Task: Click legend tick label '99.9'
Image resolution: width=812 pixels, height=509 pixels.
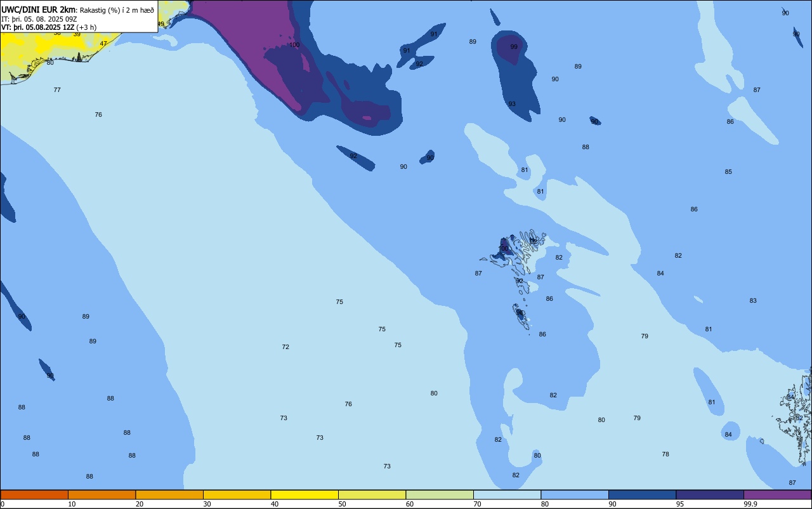Action: coord(751,504)
